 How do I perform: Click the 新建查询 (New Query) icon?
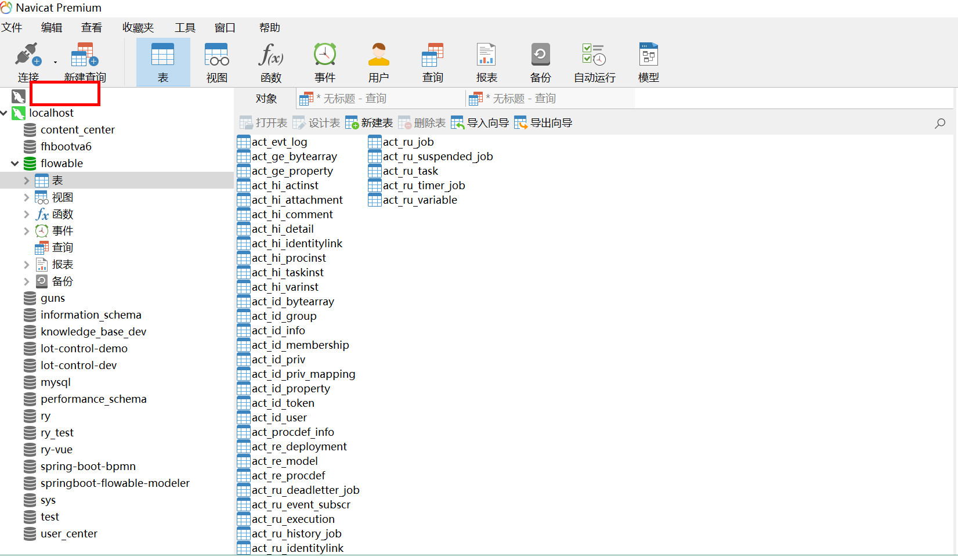(x=85, y=62)
